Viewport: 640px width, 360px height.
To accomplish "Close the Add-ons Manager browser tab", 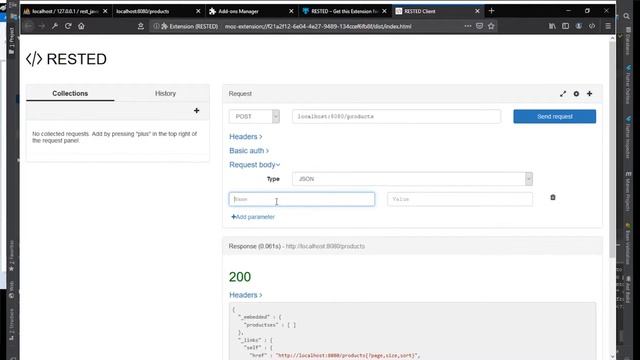I will click(291, 11).
